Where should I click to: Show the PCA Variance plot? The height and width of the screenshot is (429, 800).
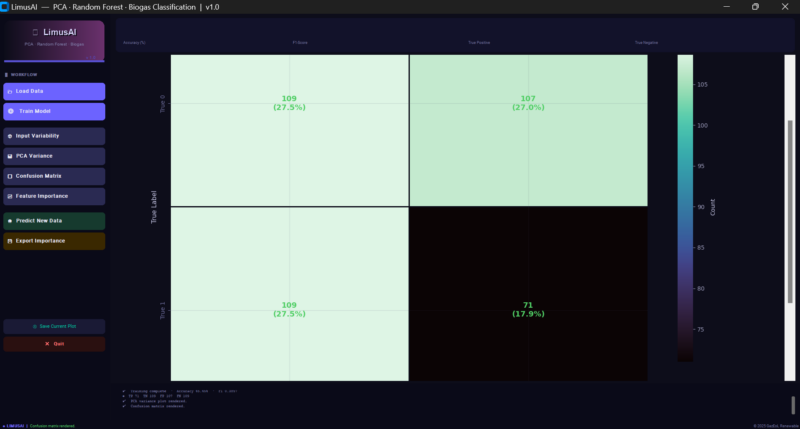(54, 156)
